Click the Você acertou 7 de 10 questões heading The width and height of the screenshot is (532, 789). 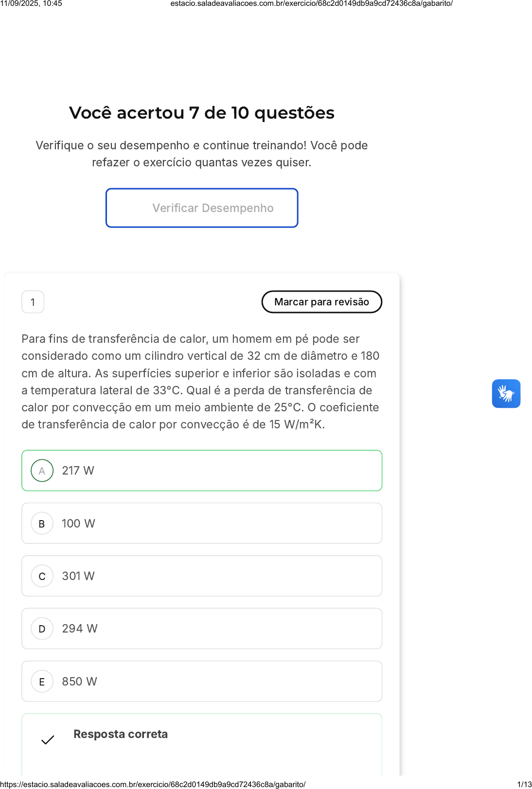coord(202,113)
